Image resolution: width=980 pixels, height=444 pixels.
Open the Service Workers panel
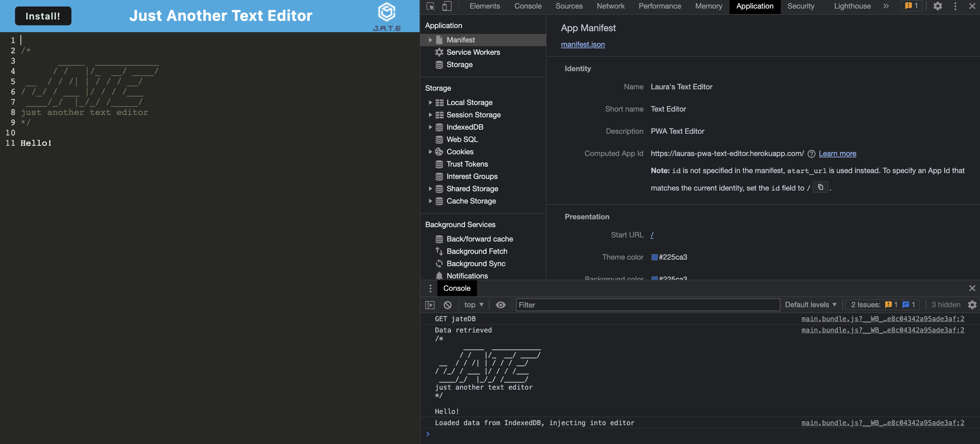tap(473, 52)
